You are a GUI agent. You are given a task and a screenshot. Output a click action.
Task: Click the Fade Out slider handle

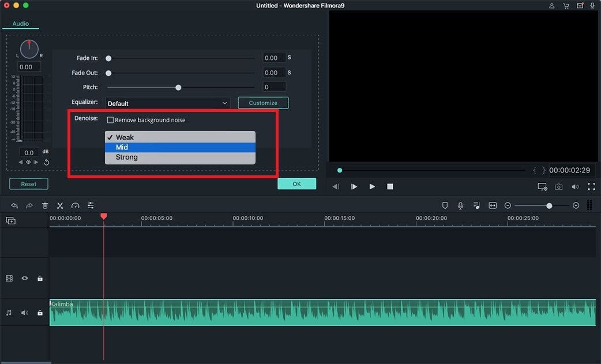pos(108,73)
